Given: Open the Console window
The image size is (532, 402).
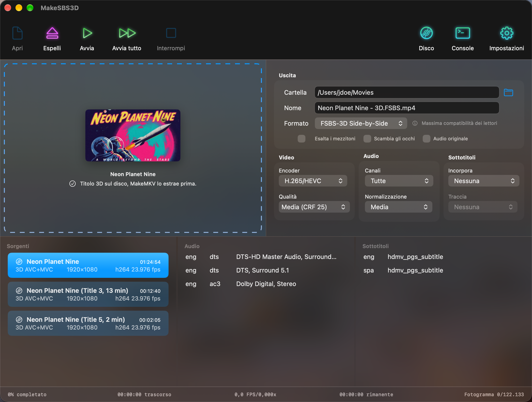Looking at the screenshot, I should point(463,33).
